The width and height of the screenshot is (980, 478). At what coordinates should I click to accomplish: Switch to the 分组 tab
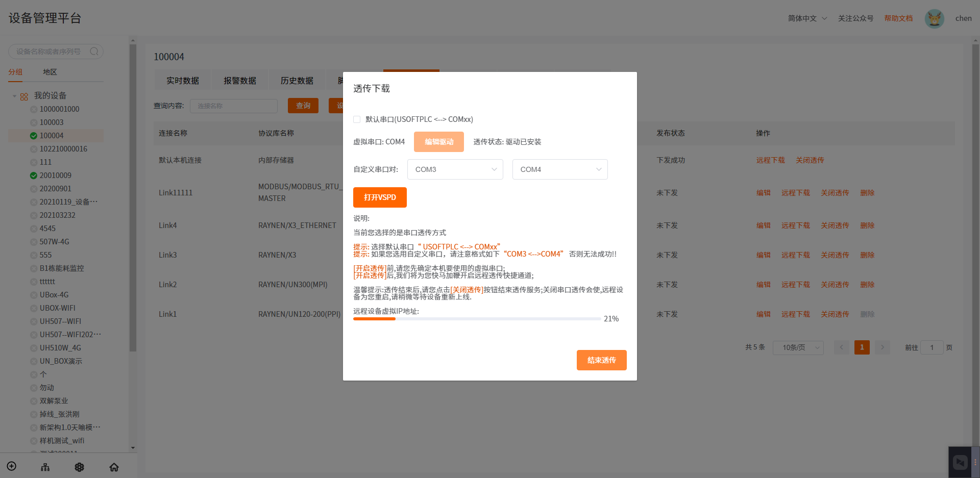pyautogui.click(x=15, y=72)
